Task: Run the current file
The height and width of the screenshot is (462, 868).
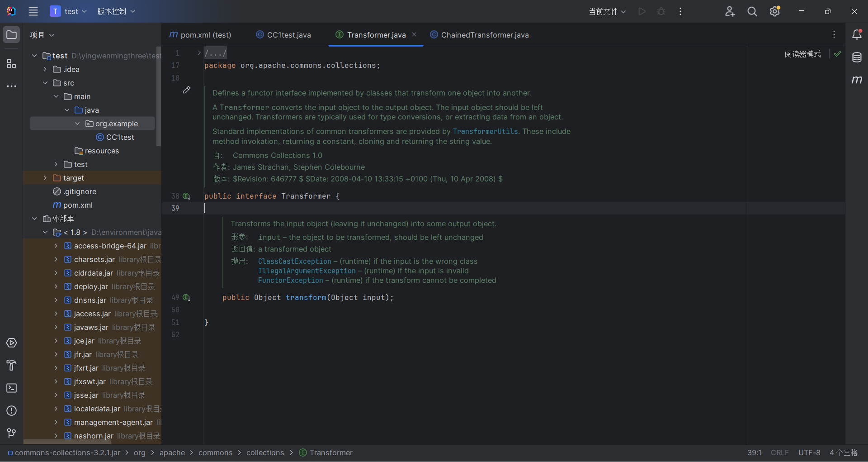Action: (642, 11)
